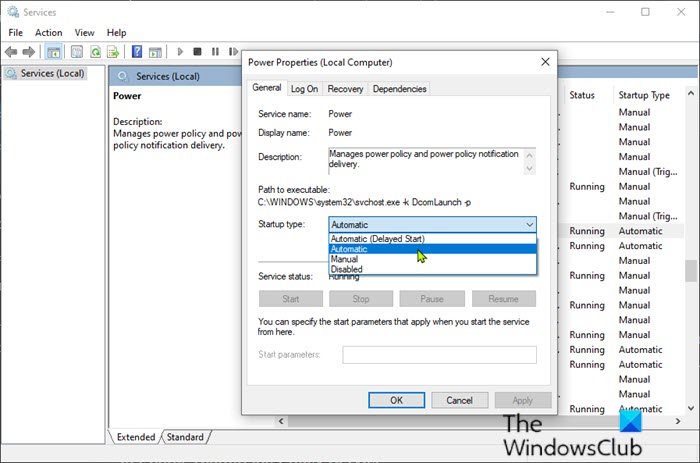Switch to the General tab
This screenshot has width=700, height=463.
coord(267,88)
